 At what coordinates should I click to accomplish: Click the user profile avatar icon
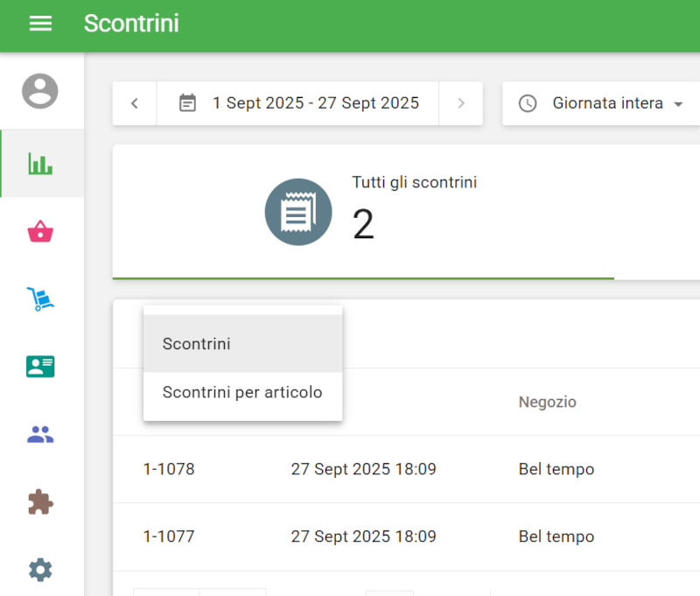point(41,91)
